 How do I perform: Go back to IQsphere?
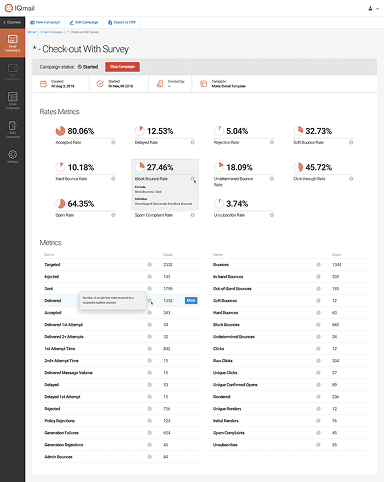click(12, 22)
